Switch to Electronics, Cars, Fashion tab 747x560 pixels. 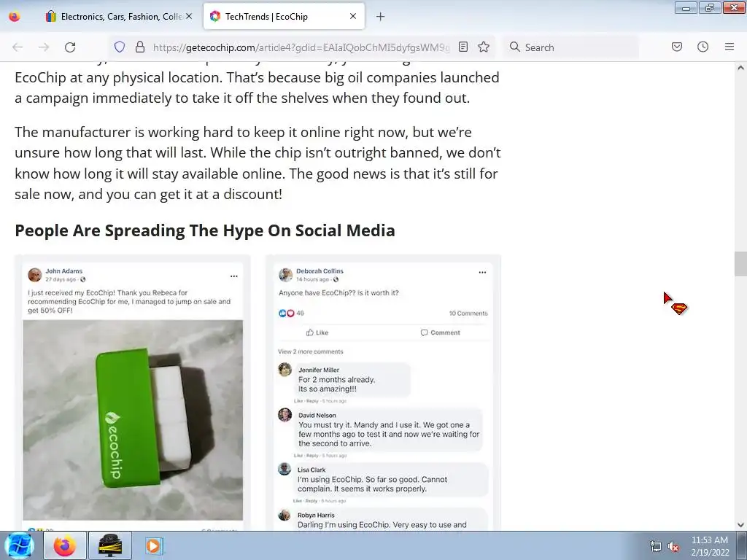tap(119, 17)
